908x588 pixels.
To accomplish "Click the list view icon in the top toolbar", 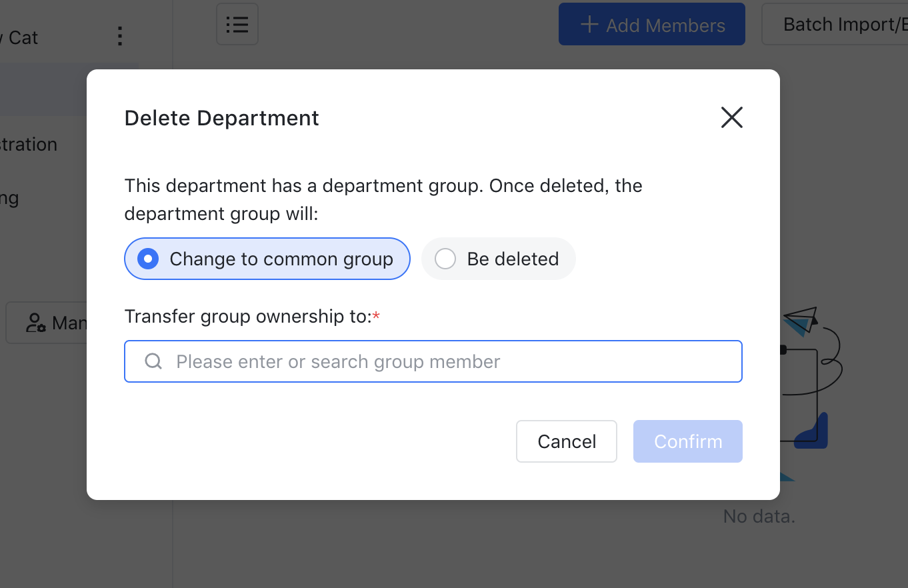I will (237, 24).
